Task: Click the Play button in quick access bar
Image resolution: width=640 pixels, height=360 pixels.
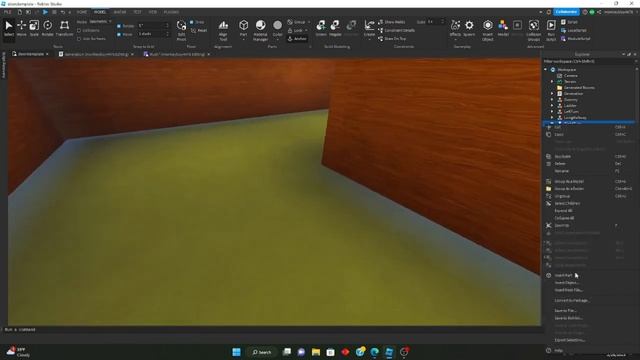Action: 45,12
